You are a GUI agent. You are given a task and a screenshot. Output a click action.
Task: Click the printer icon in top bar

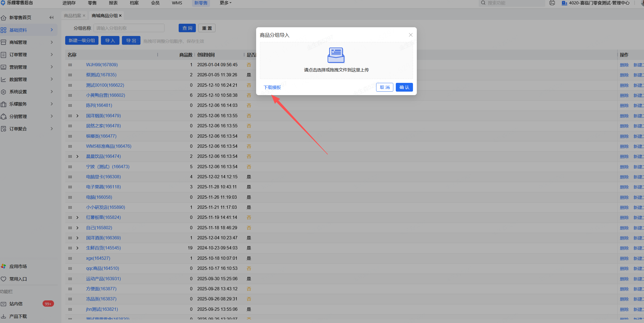click(x=552, y=3)
